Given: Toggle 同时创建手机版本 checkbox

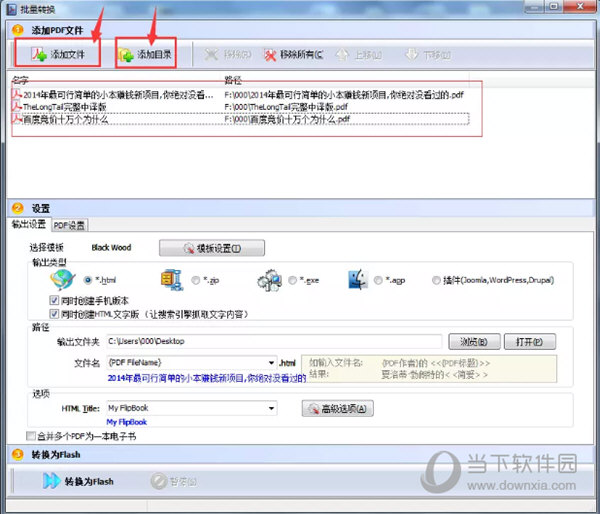Looking at the screenshot, I should [x=54, y=300].
